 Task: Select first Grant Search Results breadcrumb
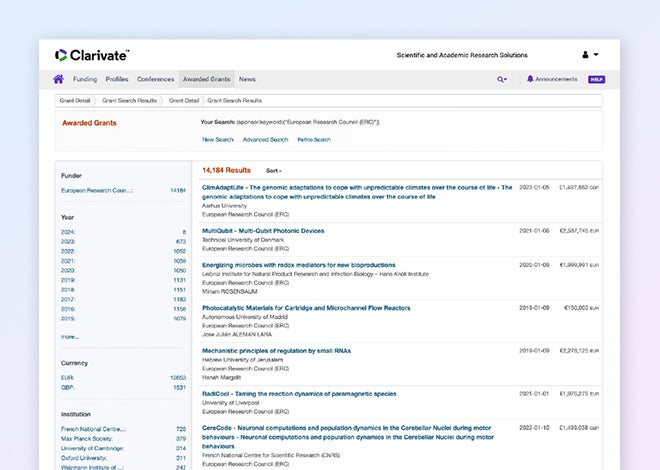coord(129,101)
